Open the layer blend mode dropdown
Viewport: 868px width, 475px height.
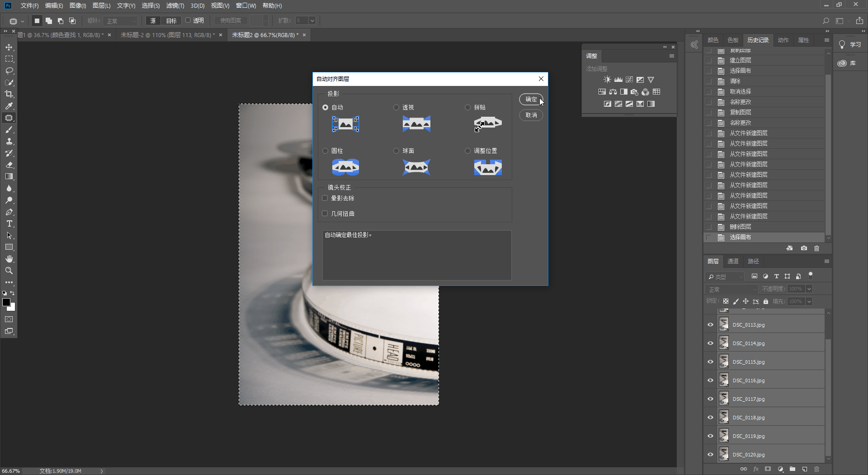point(732,289)
